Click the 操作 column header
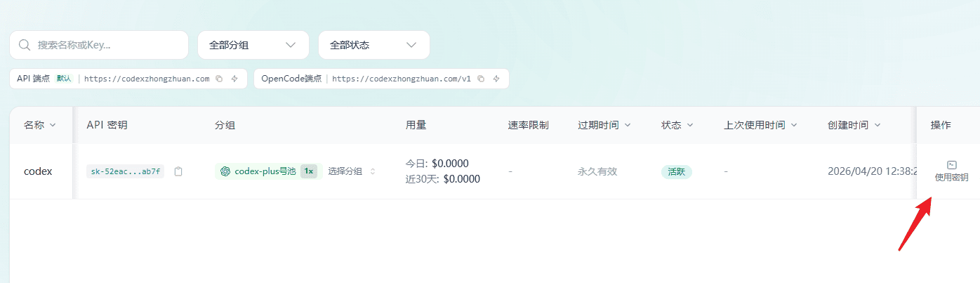This screenshot has width=980, height=283. click(x=941, y=125)
